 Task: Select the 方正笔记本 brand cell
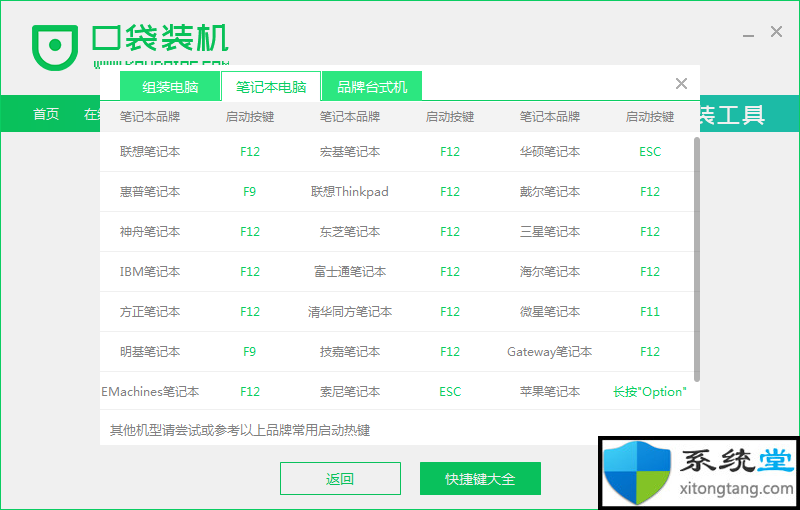click(150, 312)
